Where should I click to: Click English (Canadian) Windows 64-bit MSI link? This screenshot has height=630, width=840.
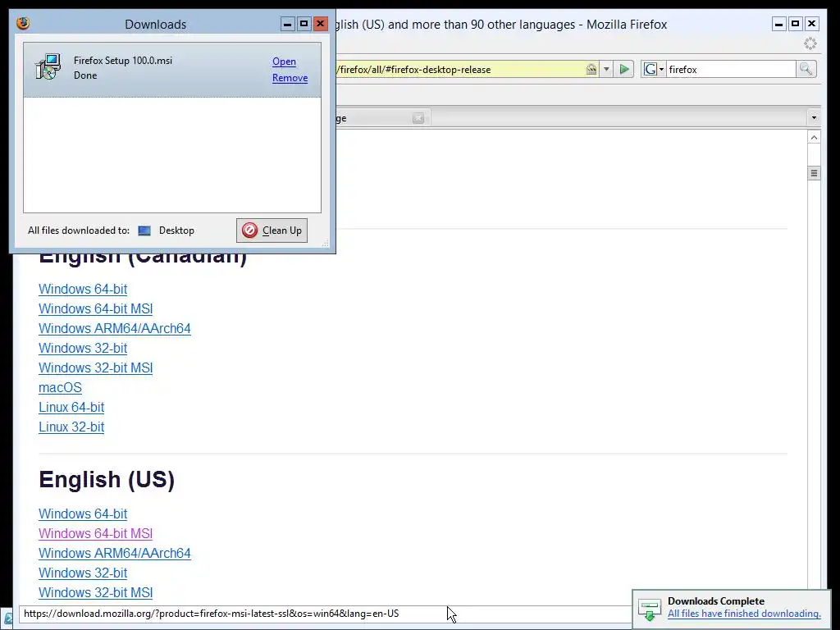(x=96, y=309)
